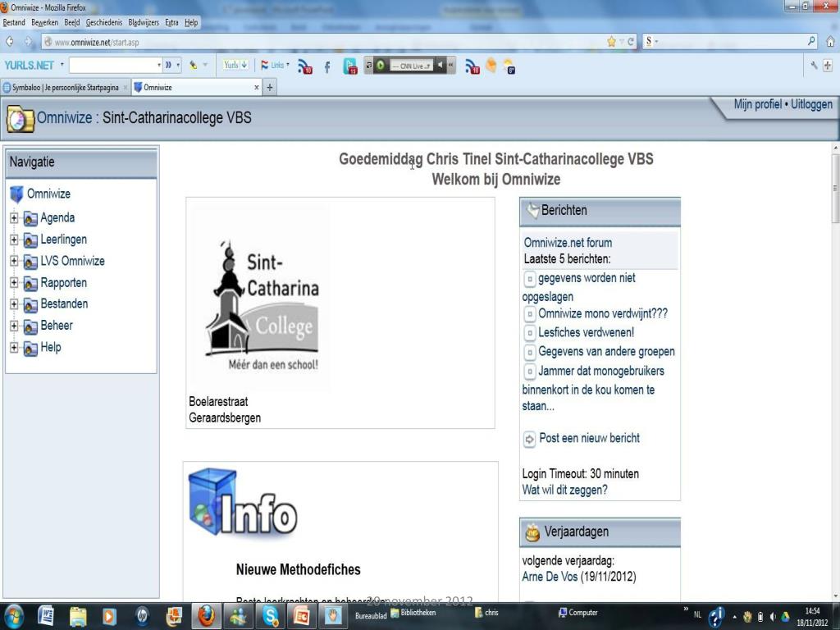840x630 pixels.
Task: Open toolbar options wrench icon
Action: [815, 66]
